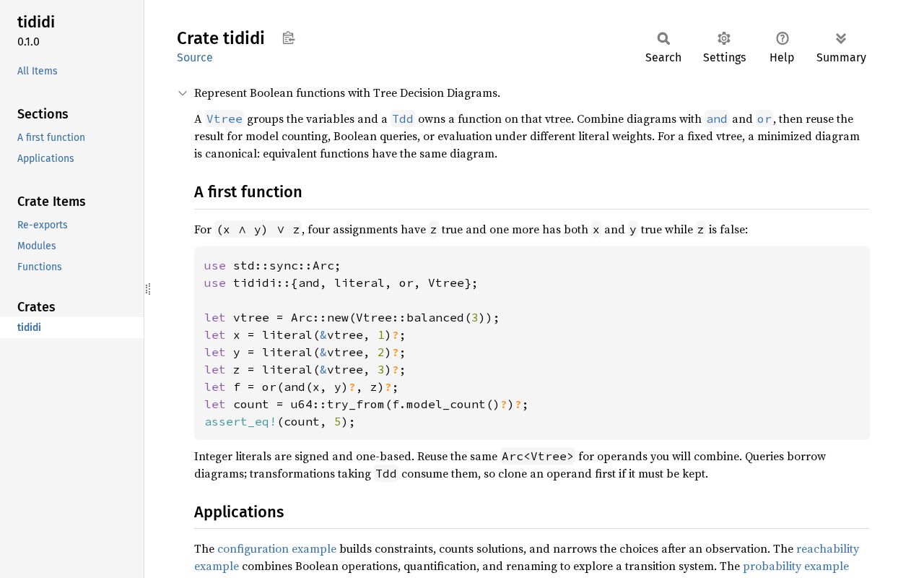924x578 pixels.
Task: Open the Help question mark icon
Action: point(783,38)
